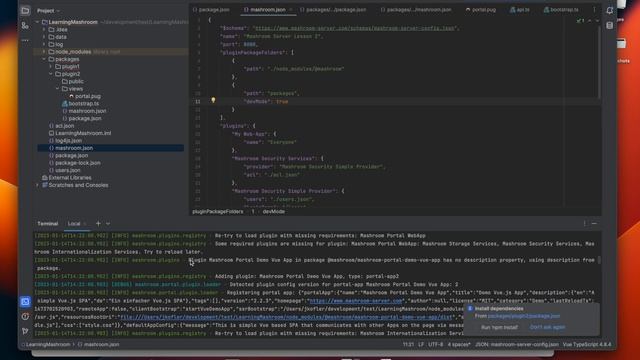Open the Notifications bell icon
Image resolution: width=640 pixels, height=360 pixels.
click(x=610, y=11)
